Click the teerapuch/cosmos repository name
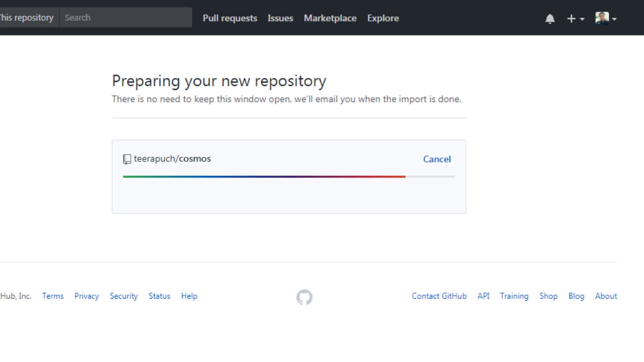Screen dimensions: 644x362 [172, 158]
